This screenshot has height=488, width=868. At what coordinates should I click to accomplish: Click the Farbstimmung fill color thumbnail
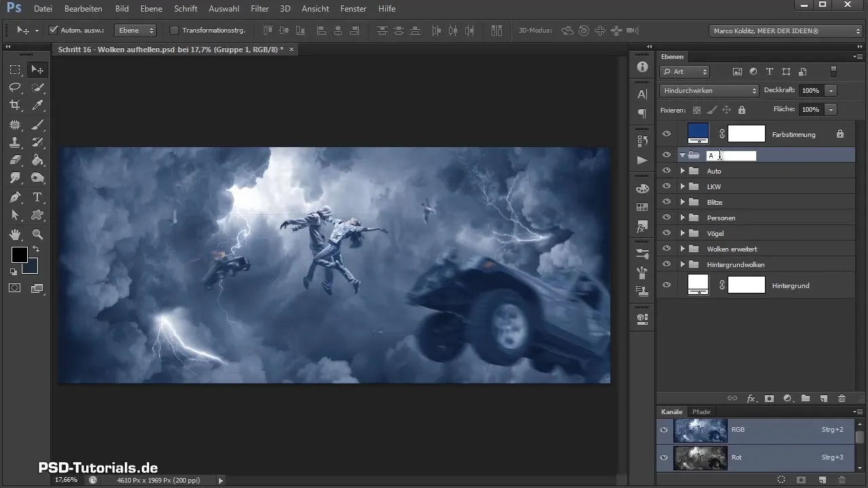698,134
